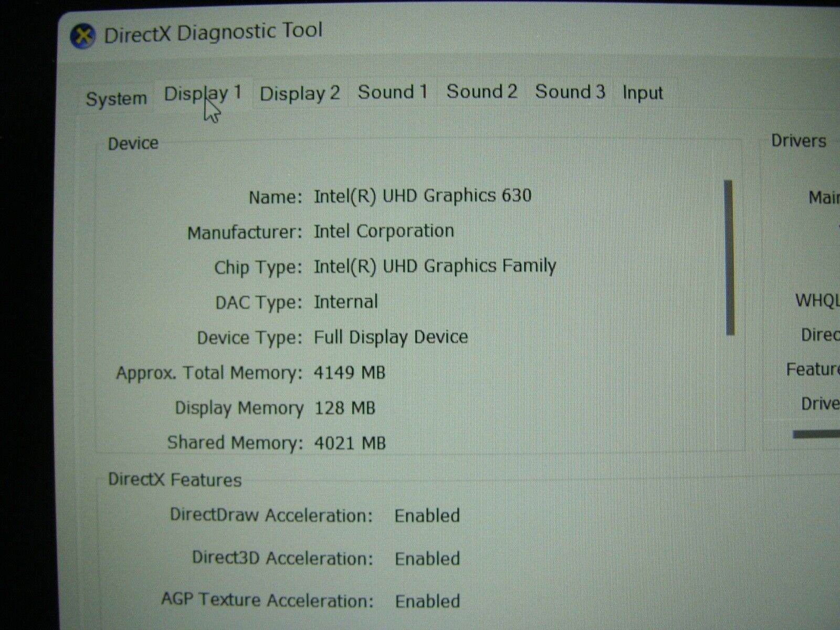
Task: Switch to the Sound 2 tab
Action: tap(481, 92)
